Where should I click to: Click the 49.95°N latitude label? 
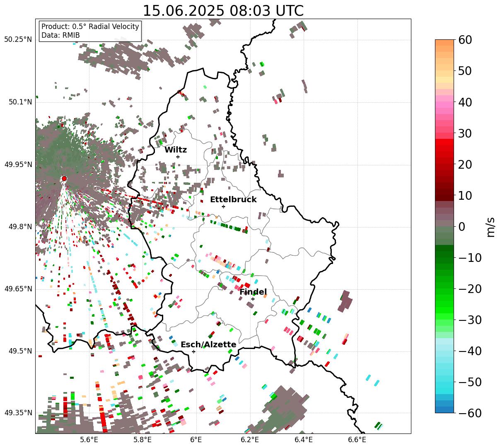(x=18, y=165)
